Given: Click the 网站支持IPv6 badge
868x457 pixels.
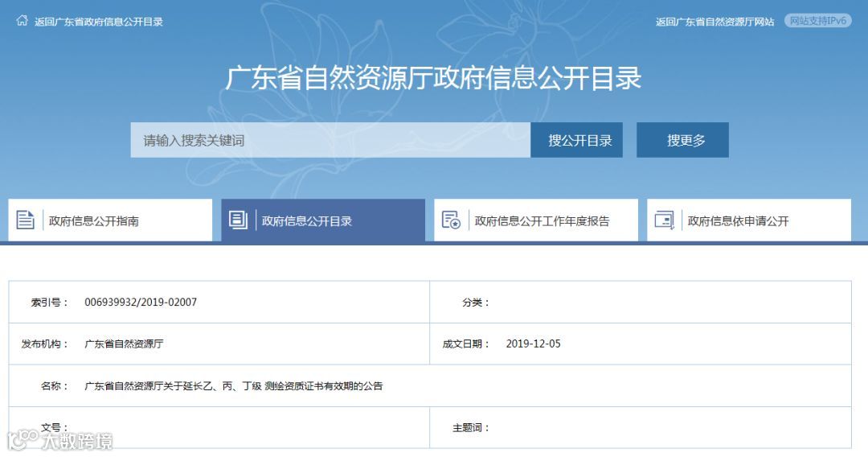Looking at the screenshot, I should click(x=817, y=21).
